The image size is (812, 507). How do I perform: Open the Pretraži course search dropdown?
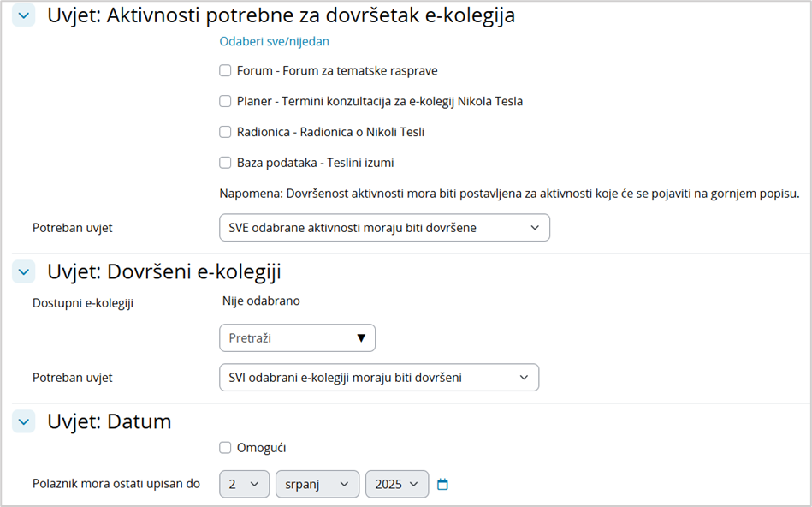[297, 337]
